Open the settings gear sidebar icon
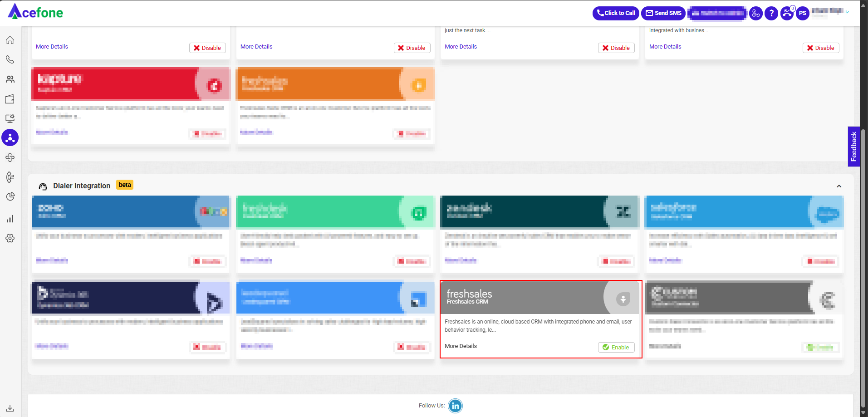Image resolution: width=868 pixels, height=417 pixels. coord(10,238)
